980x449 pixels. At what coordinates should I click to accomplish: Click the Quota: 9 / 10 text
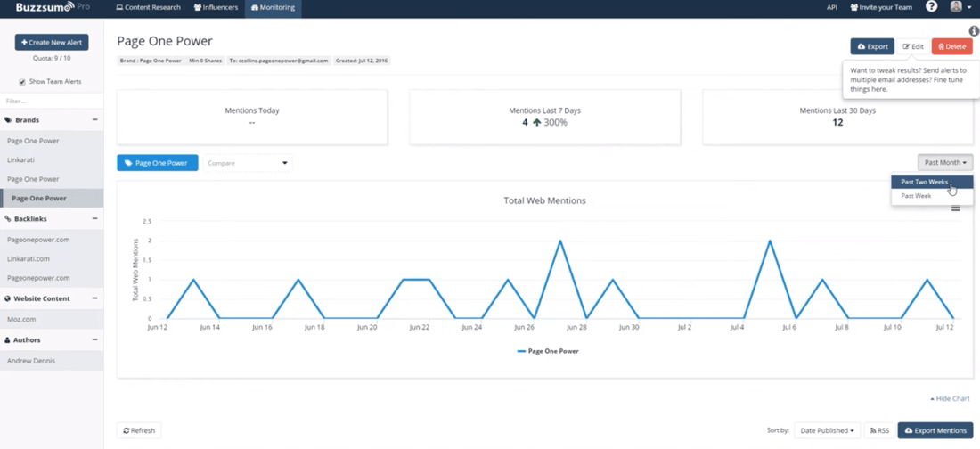(x=52, y=58)
